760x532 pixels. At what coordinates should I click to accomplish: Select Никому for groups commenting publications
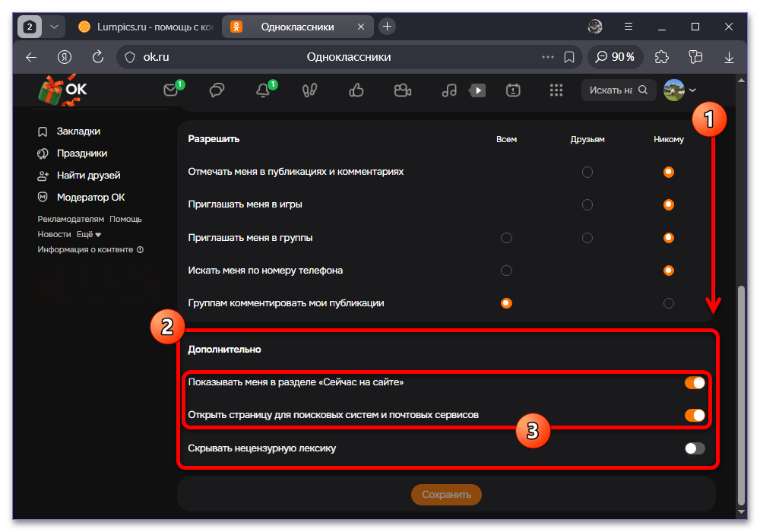tap(668, 303)
